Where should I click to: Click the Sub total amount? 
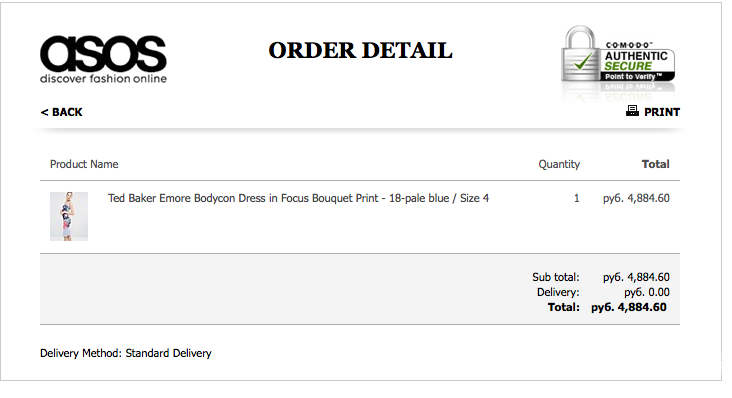[636, 277]
